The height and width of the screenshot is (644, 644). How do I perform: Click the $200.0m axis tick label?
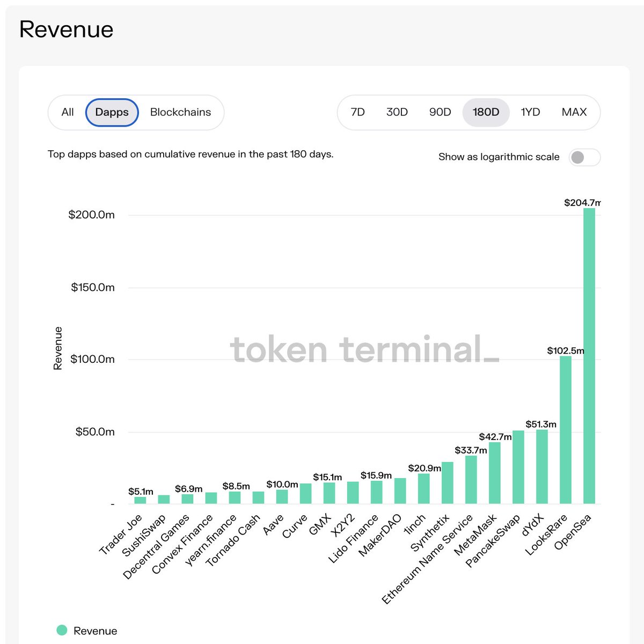[x=92, y=215]
